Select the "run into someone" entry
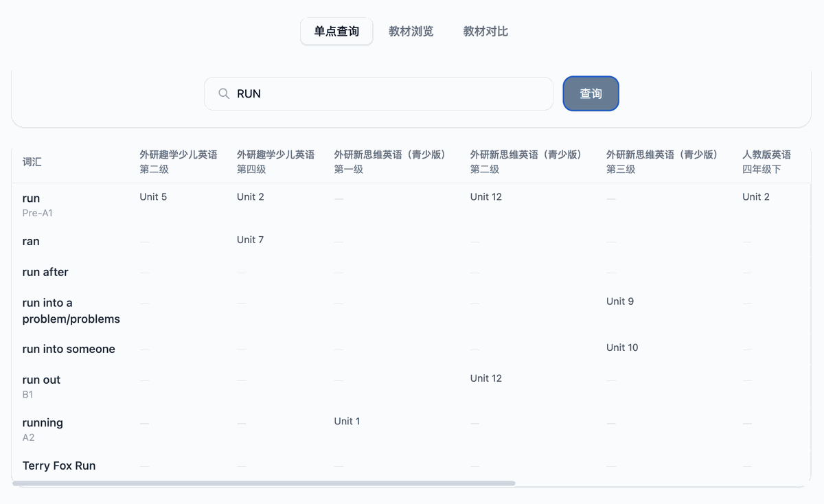The image size is (824, 504). coord(69,349)
